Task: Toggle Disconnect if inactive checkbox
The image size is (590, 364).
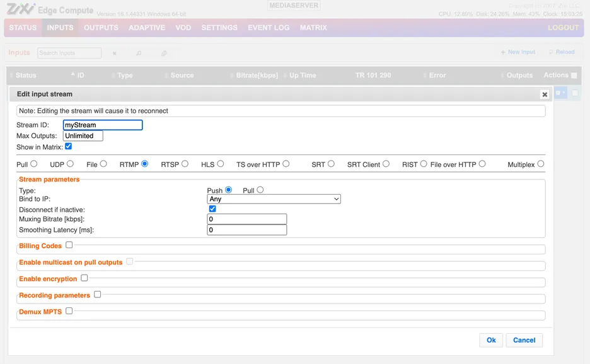Action: 212,208
